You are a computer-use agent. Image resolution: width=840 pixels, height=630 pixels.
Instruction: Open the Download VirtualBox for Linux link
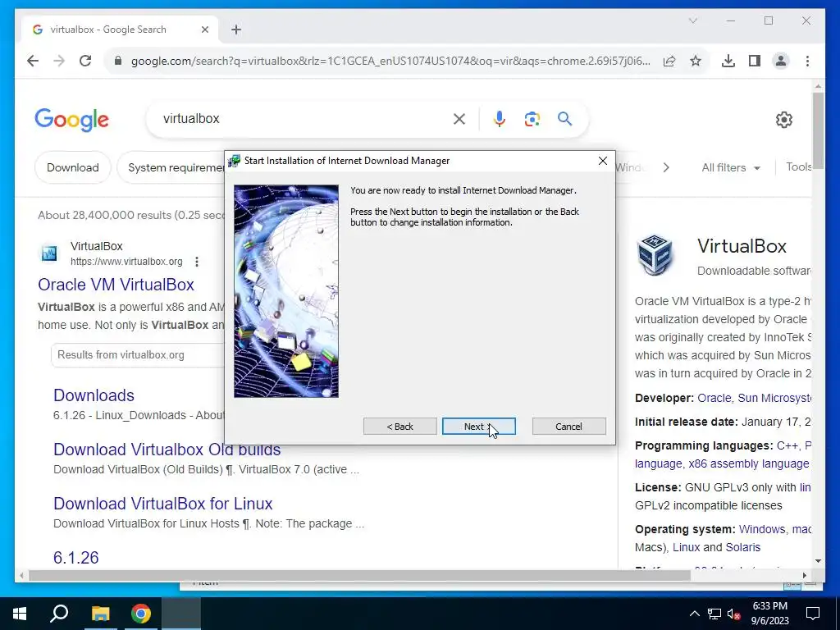tap(163, 504)
